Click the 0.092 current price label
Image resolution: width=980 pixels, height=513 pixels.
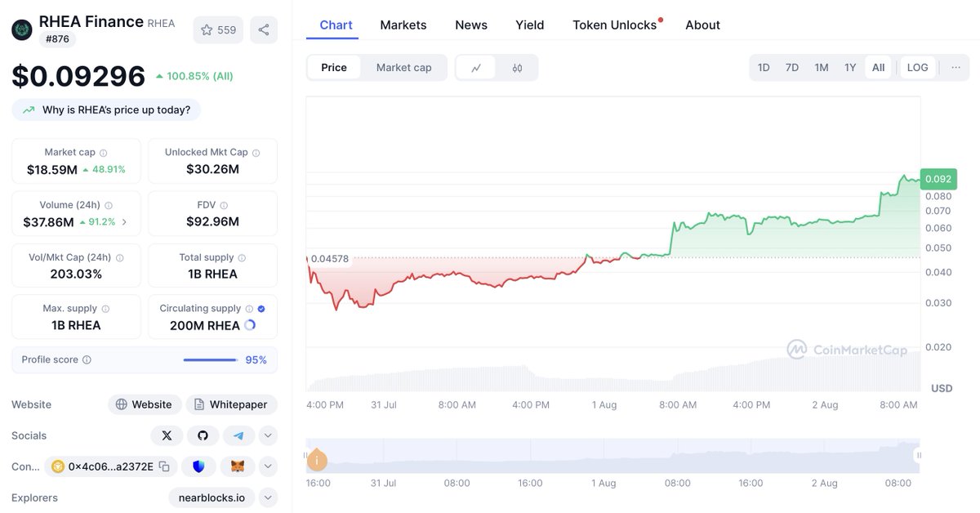(938, 180)
